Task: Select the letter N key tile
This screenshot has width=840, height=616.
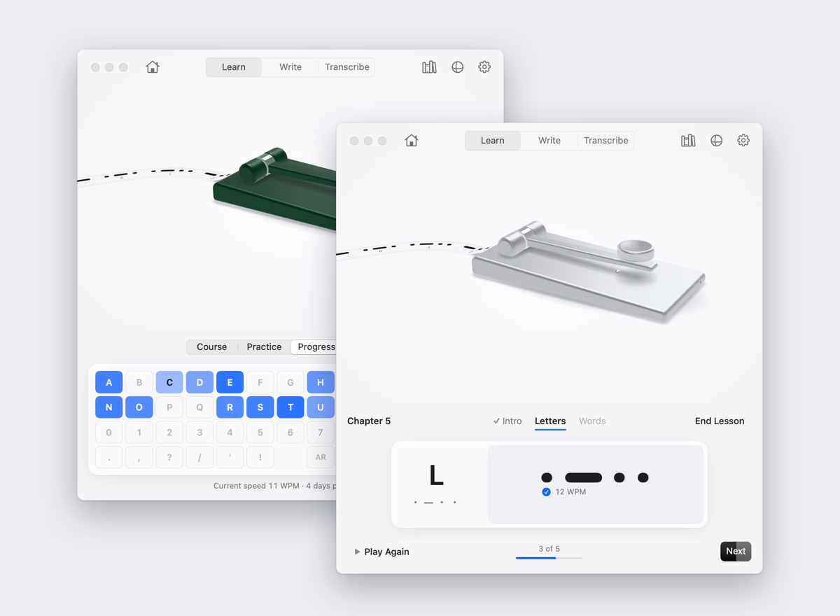Action: tap(108, 407)
